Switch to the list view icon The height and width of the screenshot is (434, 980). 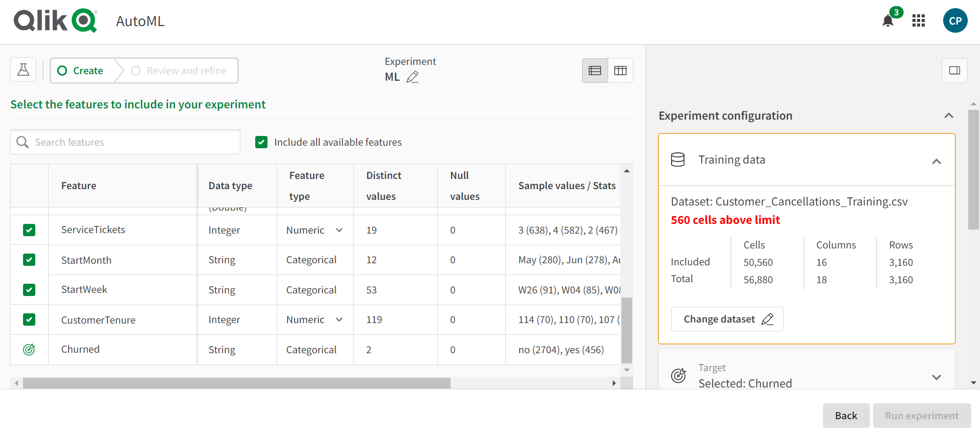pos(595,71)
